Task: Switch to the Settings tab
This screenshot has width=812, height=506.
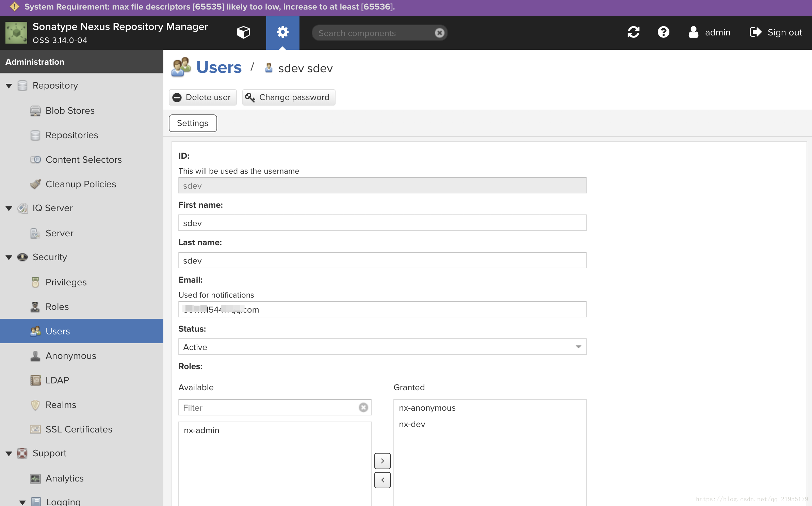Action: pyautogui.click(x=193, y=123)
